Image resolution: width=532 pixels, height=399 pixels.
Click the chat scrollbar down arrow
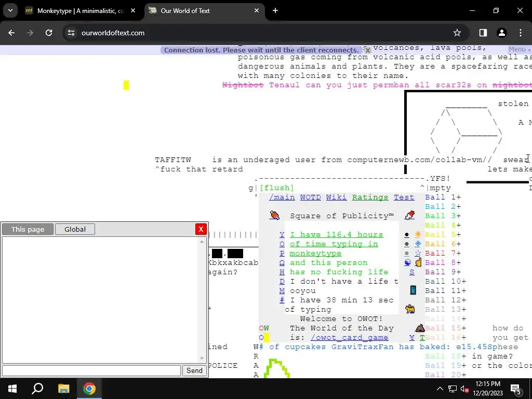pos(202,358)
